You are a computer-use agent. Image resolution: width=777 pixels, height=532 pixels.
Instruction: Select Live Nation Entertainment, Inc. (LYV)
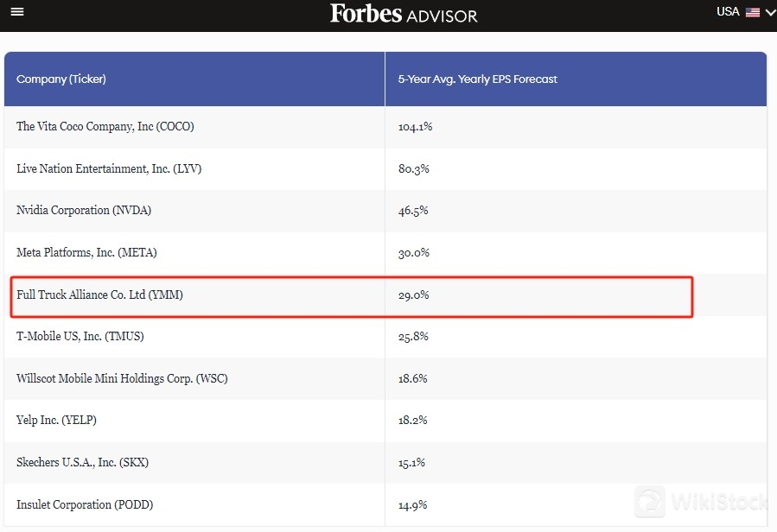[x=109, y=169]
